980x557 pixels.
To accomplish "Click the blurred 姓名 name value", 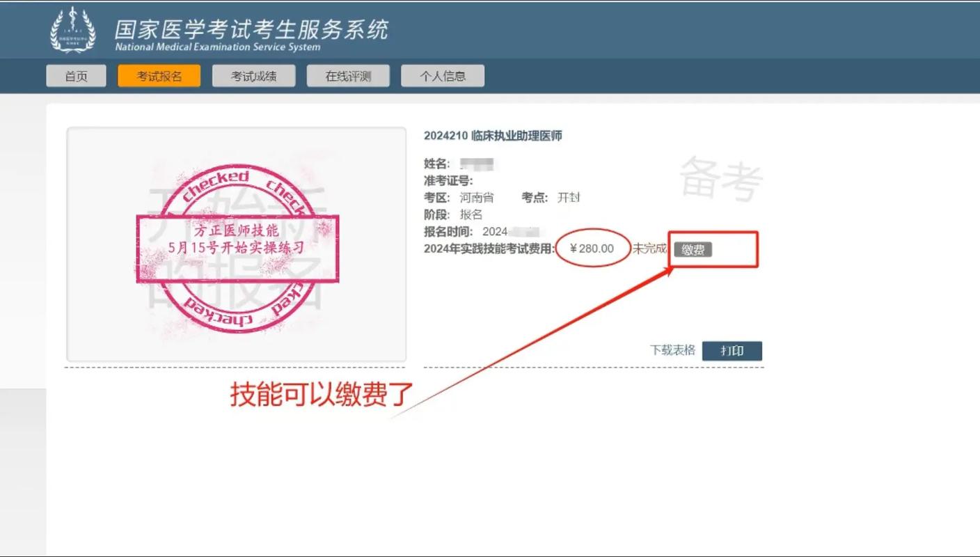I will (475, 164).
